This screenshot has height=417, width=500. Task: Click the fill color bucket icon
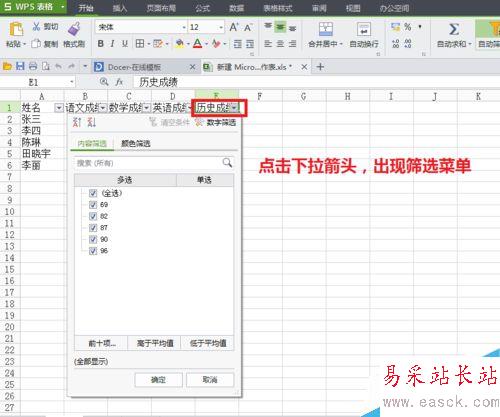[180, 44]
